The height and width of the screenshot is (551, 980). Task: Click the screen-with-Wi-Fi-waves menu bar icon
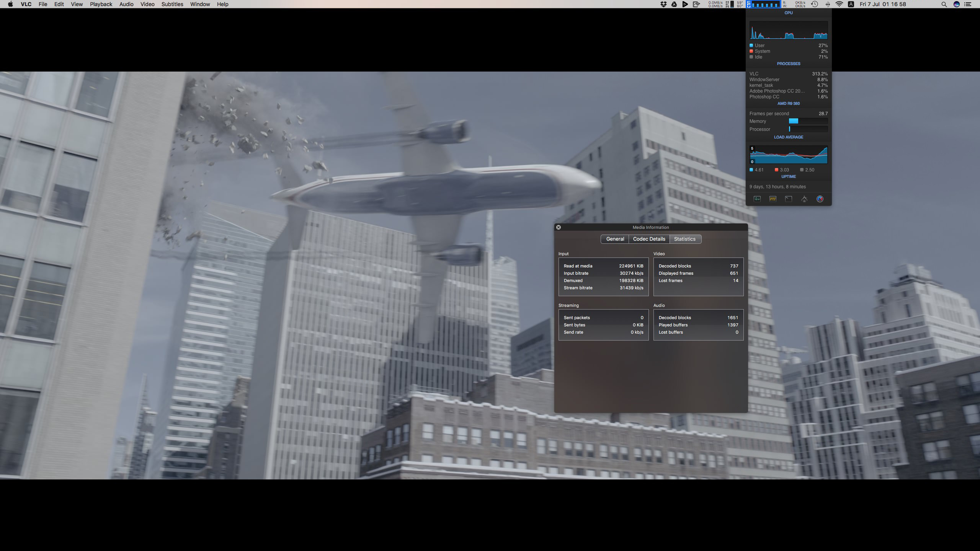click(696, 4)
